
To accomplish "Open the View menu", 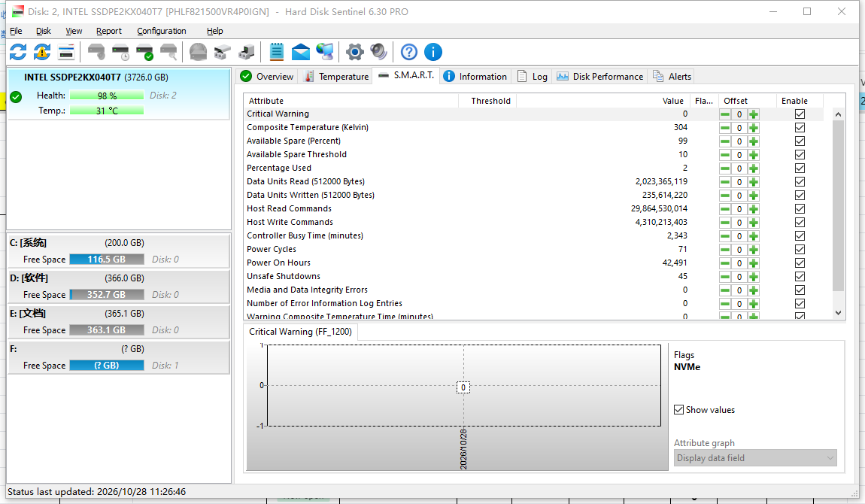I will click(74, 31).
